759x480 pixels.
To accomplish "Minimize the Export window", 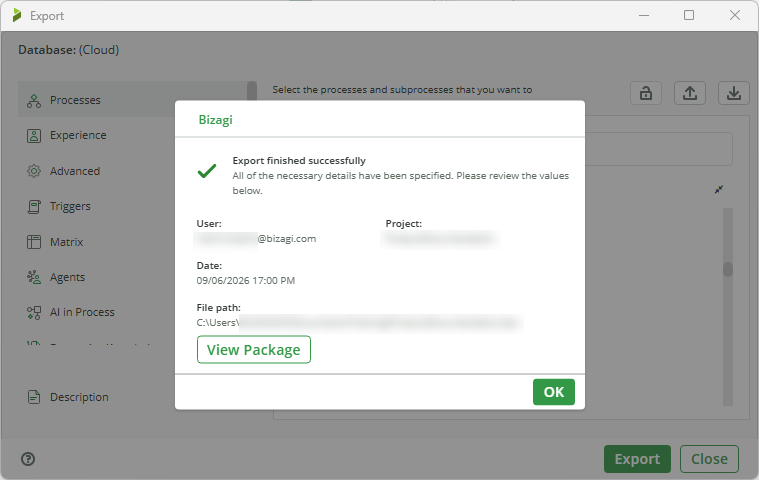I will point(644,15).
